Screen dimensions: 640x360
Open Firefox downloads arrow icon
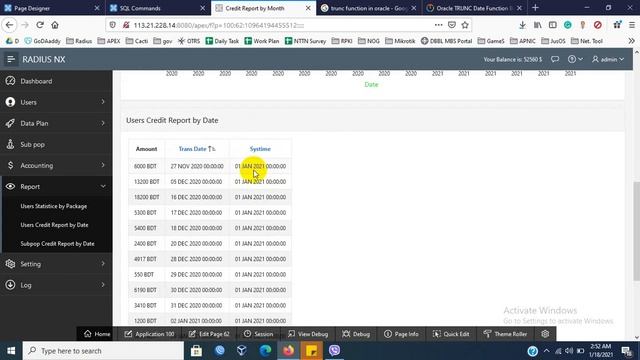click(x=522, y=25)
